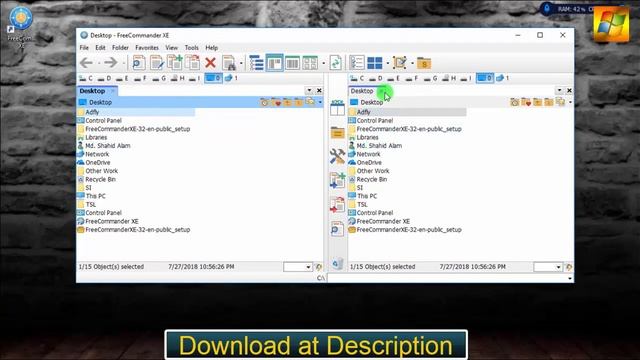This screenshot has height=360, width=640.
Task: Click the checklist toolbar icon
Action: (357, 63)
